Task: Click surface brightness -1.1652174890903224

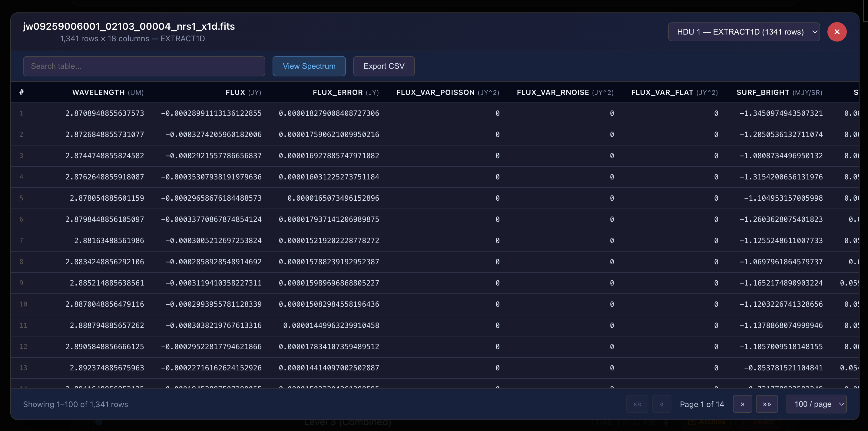Action: click(x=781, y=283)
